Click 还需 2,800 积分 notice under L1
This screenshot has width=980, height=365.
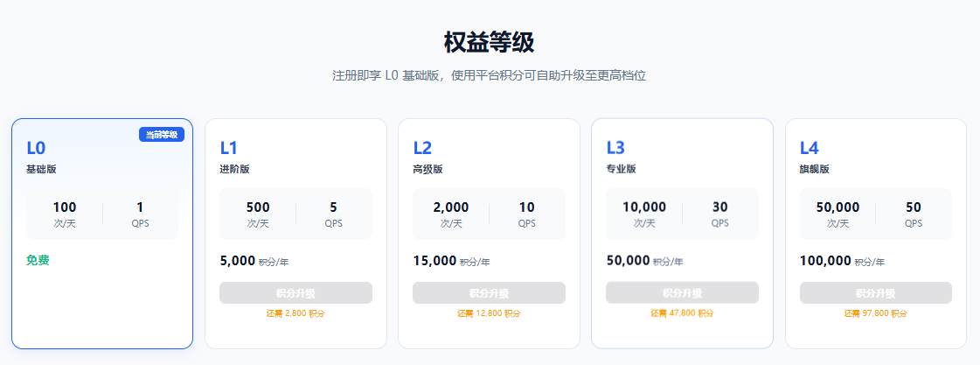click(295, 313)
